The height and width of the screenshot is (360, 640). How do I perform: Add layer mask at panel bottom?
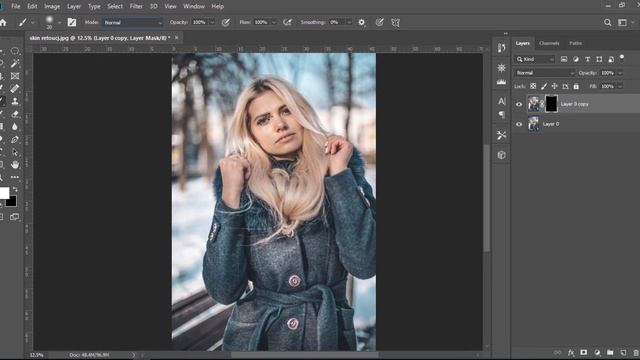pyautogui.click(x=584, y=352)
